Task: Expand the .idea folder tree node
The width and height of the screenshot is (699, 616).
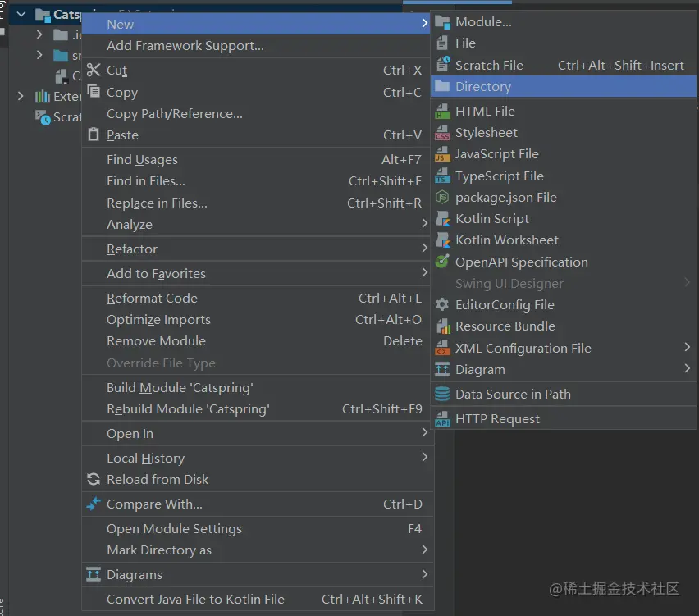Action: (39, 34)
